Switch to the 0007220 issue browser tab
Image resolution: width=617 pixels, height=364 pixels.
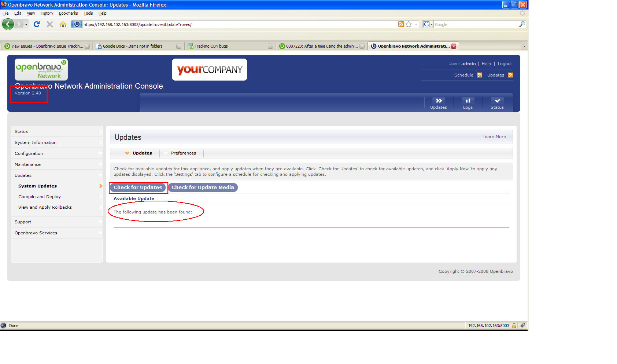[x=321, y=46]
